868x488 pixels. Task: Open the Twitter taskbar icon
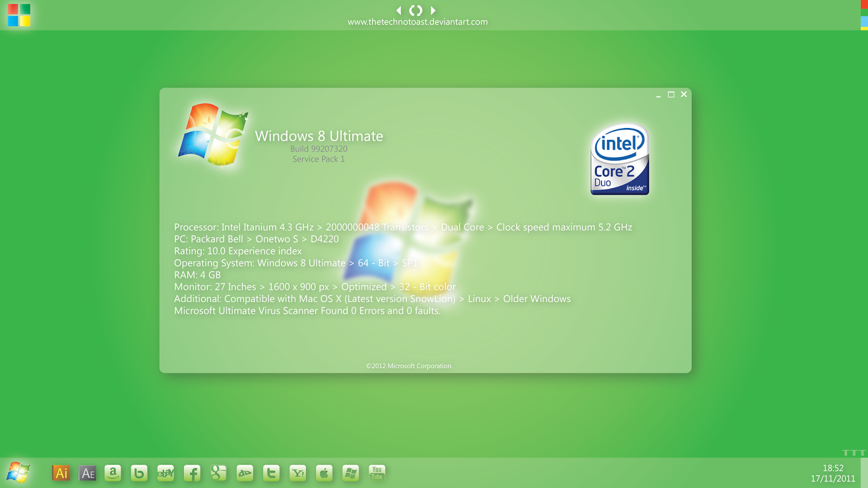pos(271,473)
